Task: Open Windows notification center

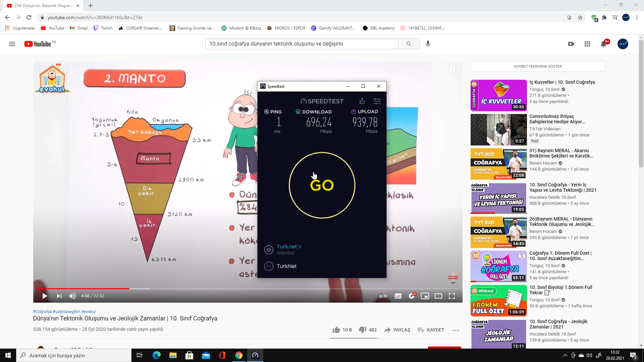Action: tap(634, 355)
